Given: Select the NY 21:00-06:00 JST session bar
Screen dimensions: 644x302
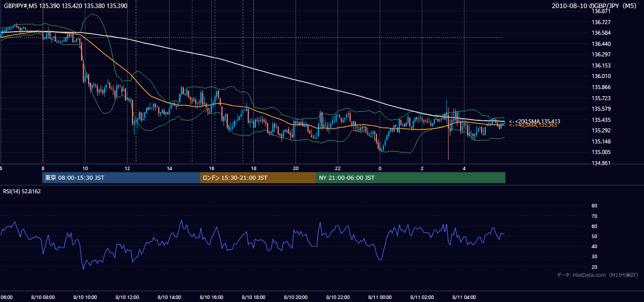Looking at the screenshot, I should pyautogui.click(x=411, y=178).
